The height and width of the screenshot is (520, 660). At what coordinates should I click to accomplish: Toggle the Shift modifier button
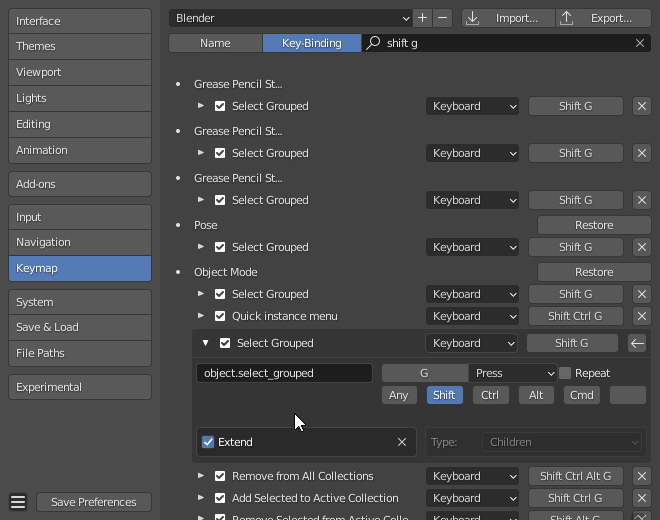click(x=444, y=395)
